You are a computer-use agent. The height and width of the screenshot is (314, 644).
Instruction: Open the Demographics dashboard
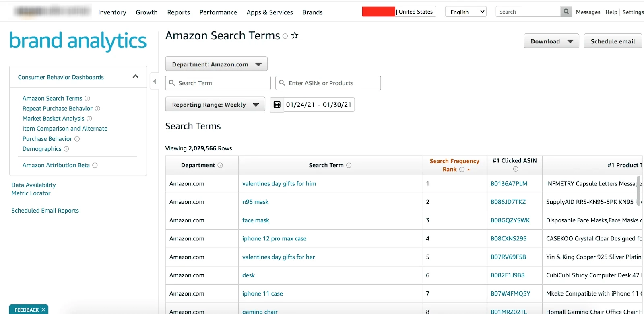click(x=42, y=149)
